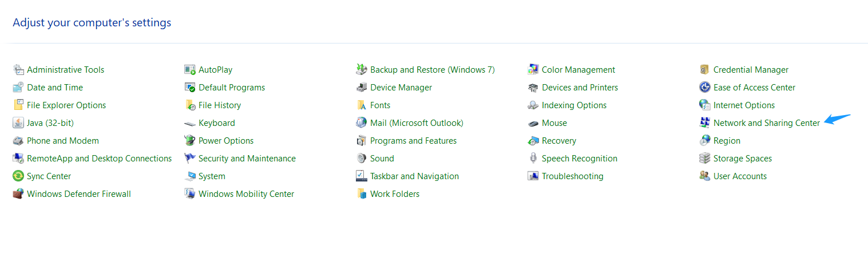Click the Backup and Restore (Windows 7) link

(433, 70)
